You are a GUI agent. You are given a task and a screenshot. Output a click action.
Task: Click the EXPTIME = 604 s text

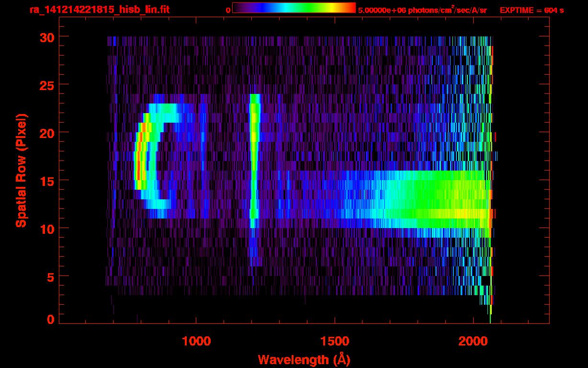531,10
